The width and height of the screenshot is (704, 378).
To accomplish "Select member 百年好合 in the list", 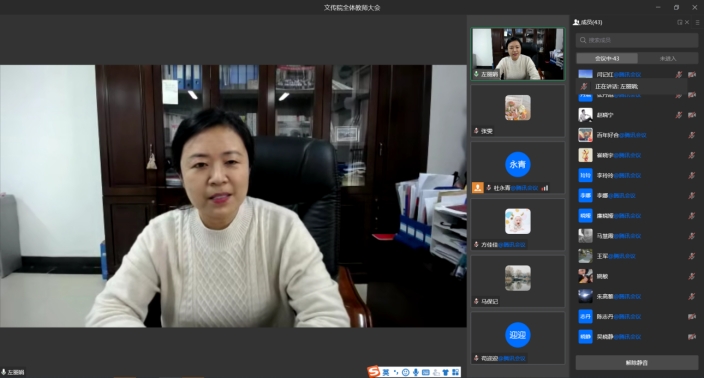I will coord(637,135).
